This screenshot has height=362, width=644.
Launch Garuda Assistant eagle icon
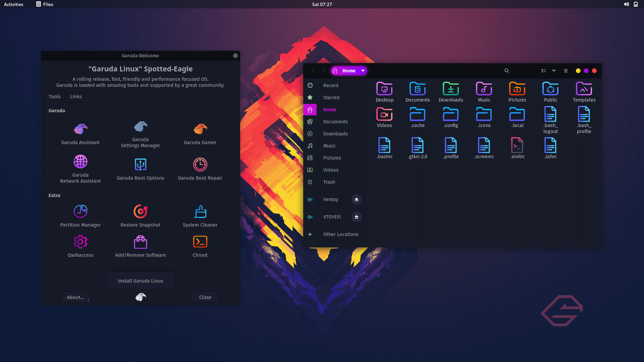(x=80, y=129)
